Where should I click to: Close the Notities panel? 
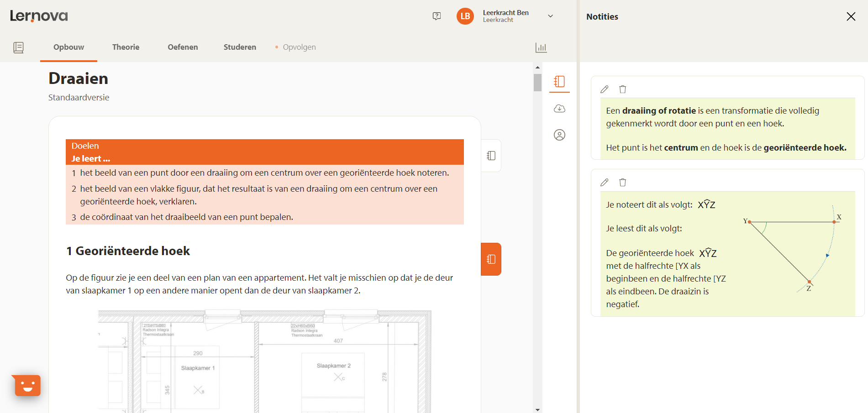851,16
